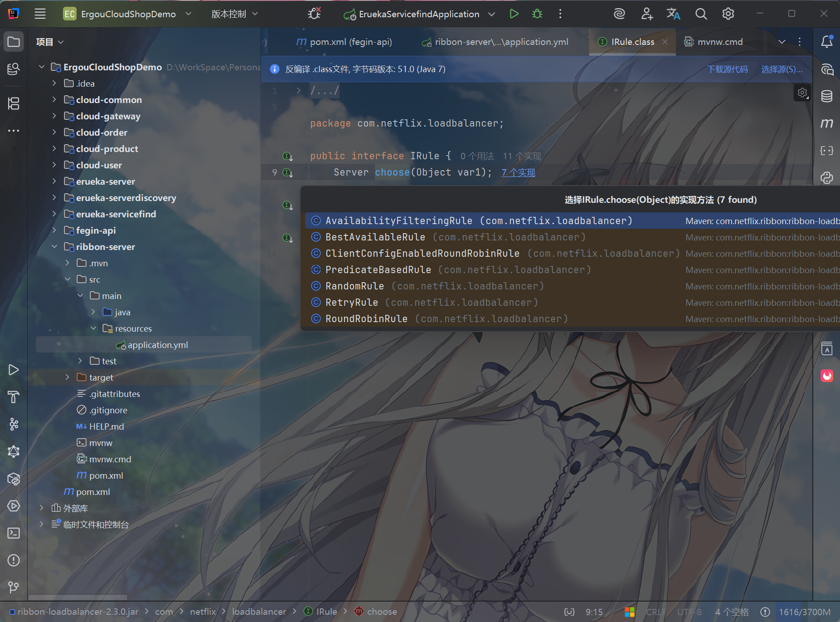Debug EruekaServicefindApplication with bug icon
The width and height of the screenshot is (840, 622).
coord(537,14)
